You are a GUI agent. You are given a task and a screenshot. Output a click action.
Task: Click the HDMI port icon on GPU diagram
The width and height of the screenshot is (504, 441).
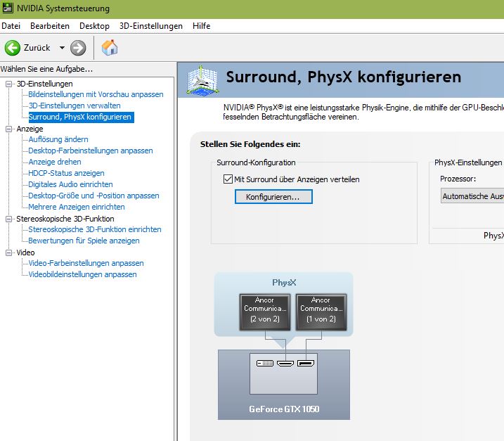pos(285,364)
